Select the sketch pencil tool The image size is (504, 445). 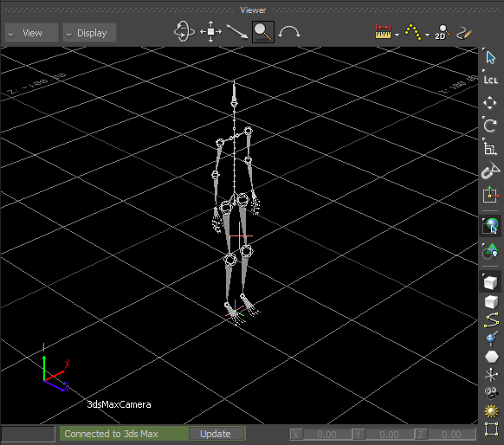pyautogui.click(x=464, y=32)
